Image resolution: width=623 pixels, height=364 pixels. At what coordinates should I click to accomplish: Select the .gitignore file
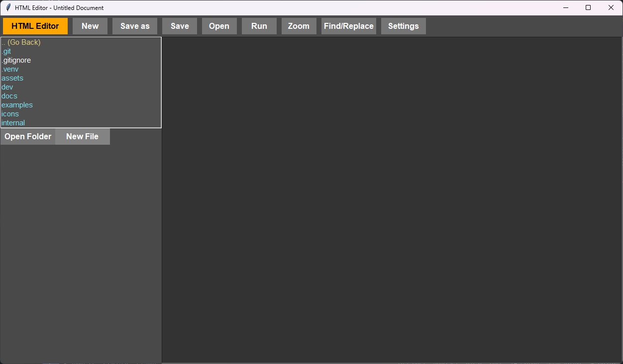click(16, 60)
